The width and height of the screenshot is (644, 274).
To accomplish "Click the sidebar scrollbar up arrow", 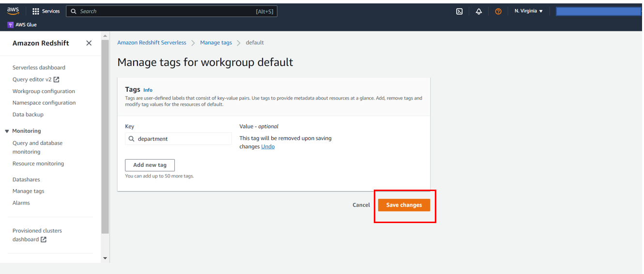I will pos(105,36).
